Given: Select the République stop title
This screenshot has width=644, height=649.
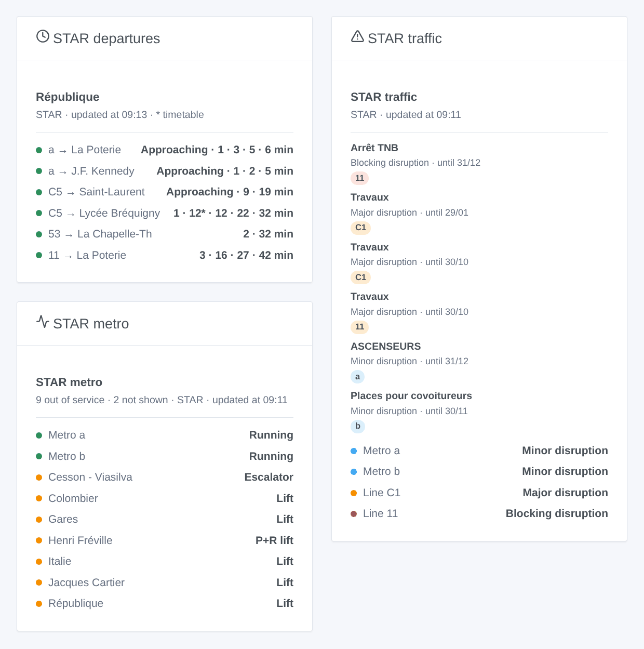Looking at the screenshot, I should [68, 97].
